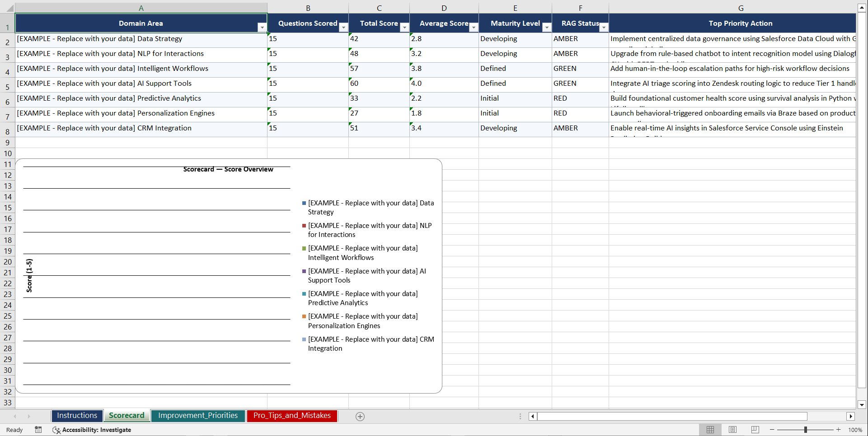Image resolution: width=868 pixels, height=436 pixels.
Task: Open the RAG Status filter dropdown
Action: pos(604,28)
